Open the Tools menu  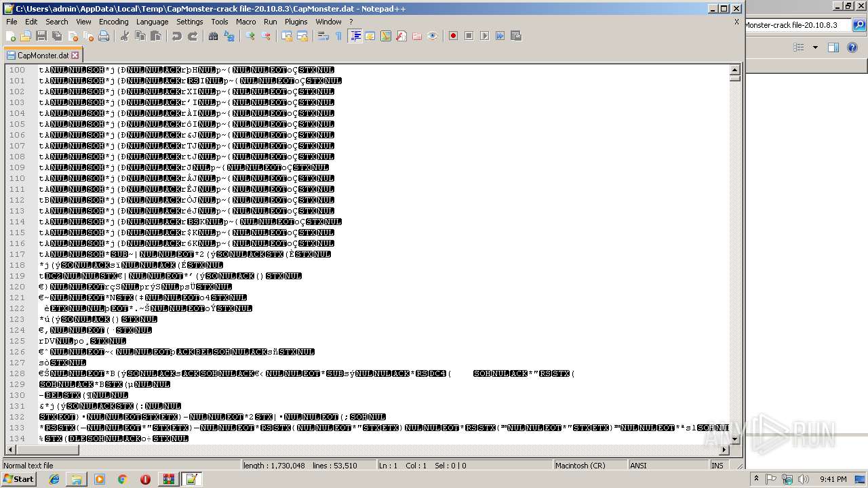click(220, 22)
